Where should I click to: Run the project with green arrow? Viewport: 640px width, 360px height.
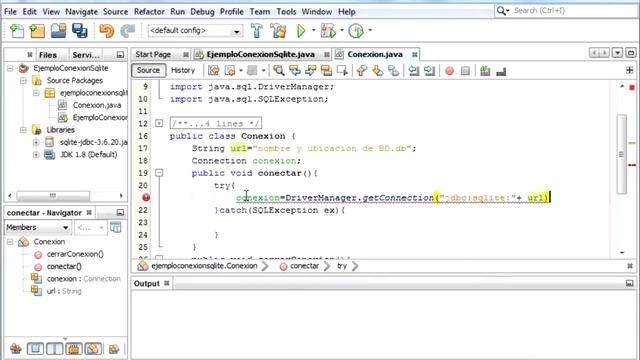[301, 31]
